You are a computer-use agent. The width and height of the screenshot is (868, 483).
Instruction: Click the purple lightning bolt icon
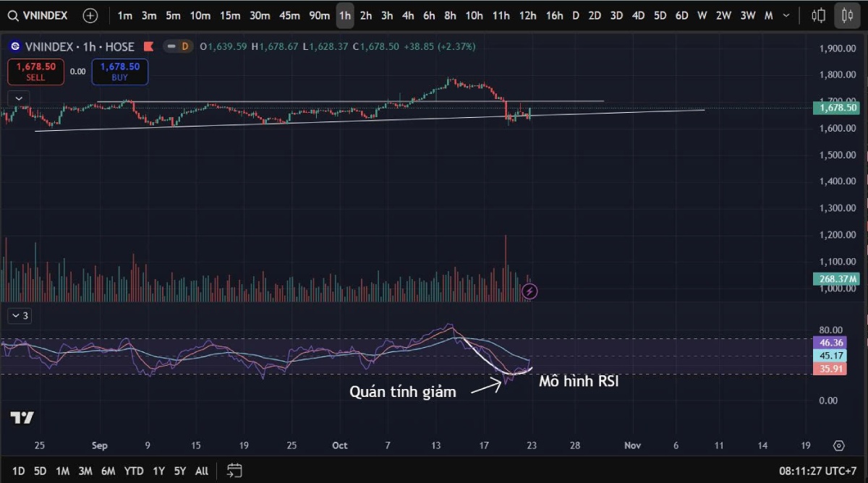coord(529,291)
